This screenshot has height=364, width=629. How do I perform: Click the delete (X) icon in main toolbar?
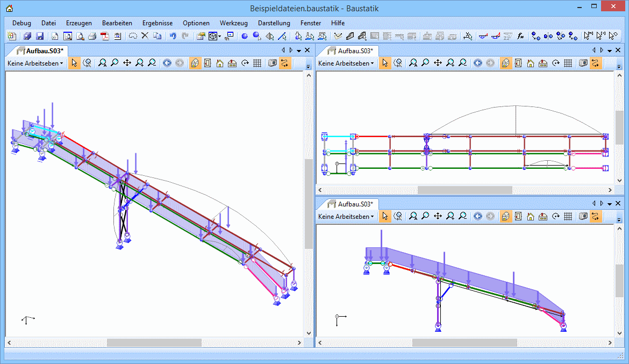pyautogui.click(x=145, y=37)
